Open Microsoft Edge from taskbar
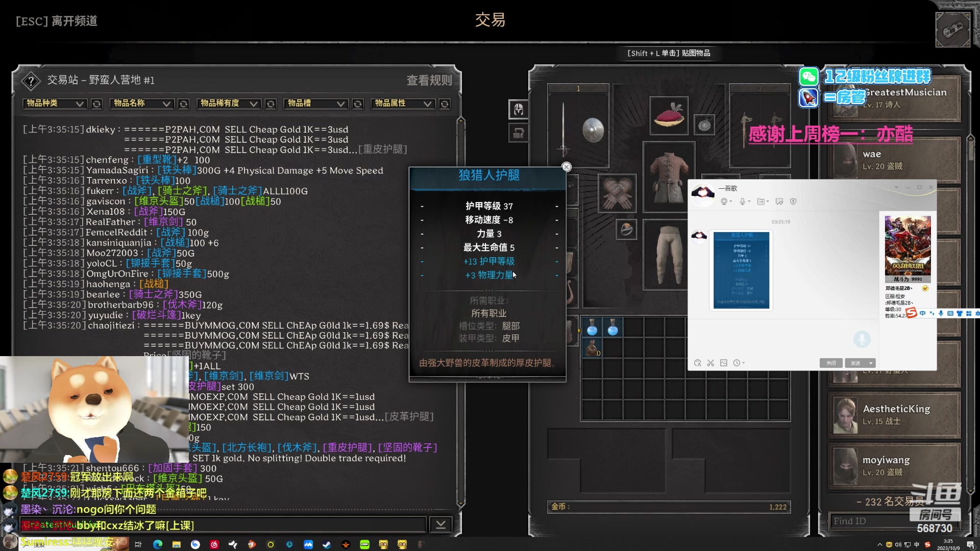The image size is (980, 551). (158, 544)
